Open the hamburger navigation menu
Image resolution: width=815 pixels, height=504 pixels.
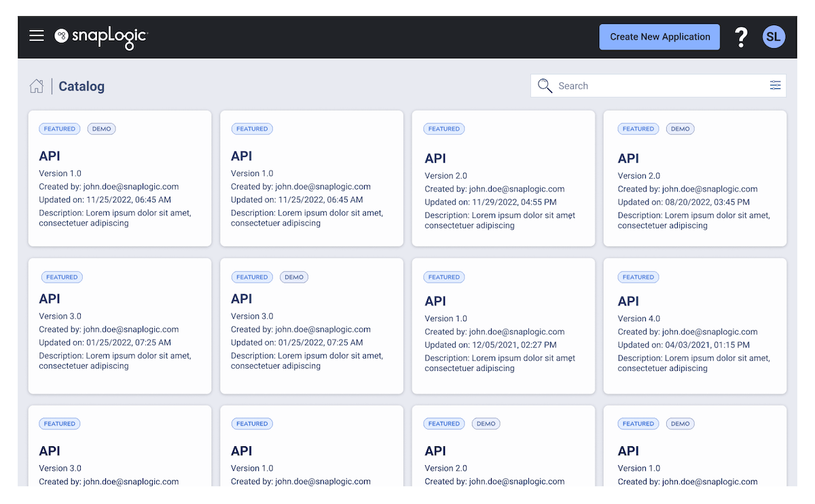pos(36,35)
